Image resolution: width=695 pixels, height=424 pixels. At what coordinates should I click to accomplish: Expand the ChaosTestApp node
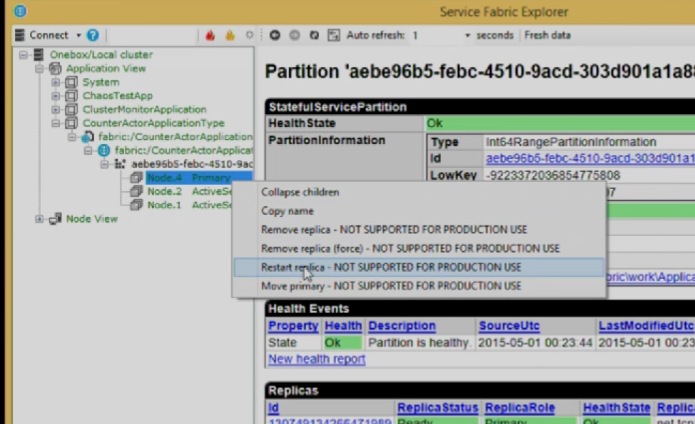point(55,96)
